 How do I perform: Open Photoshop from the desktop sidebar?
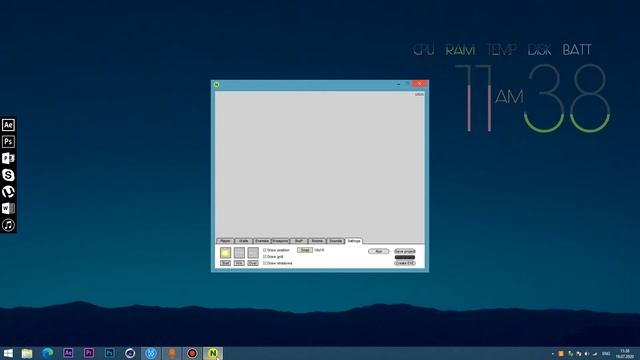(8, 142)
